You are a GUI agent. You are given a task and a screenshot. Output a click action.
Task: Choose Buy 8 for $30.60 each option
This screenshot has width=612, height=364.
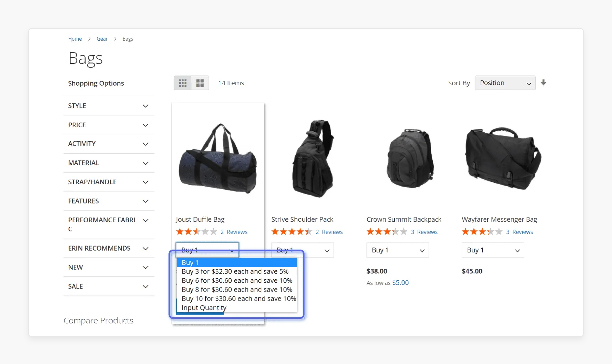pos(237,290)
